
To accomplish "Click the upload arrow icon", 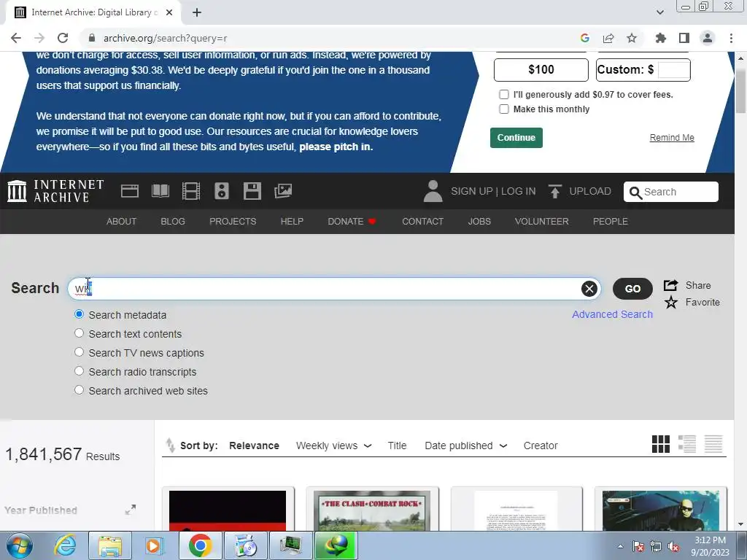I will [x=554, y=192].
